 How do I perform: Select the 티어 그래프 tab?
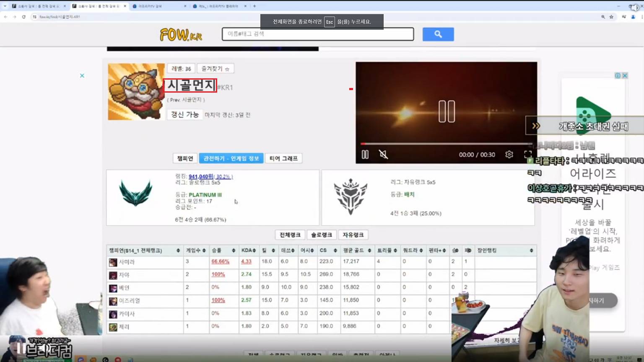click(x=283, y=158)
